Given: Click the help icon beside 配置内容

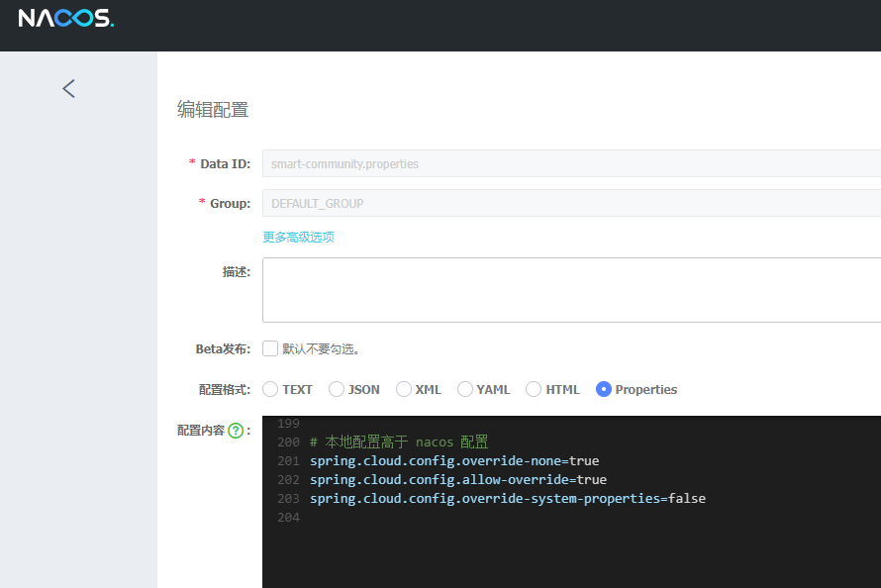Looking at the screenshot, I should click(x=236, y=431).
